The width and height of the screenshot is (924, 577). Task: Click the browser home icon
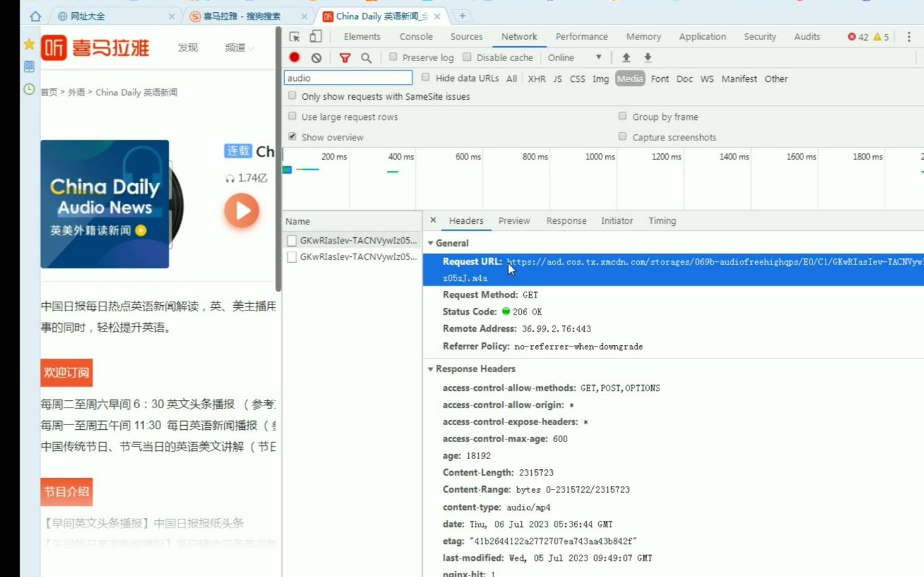point(35,16)
